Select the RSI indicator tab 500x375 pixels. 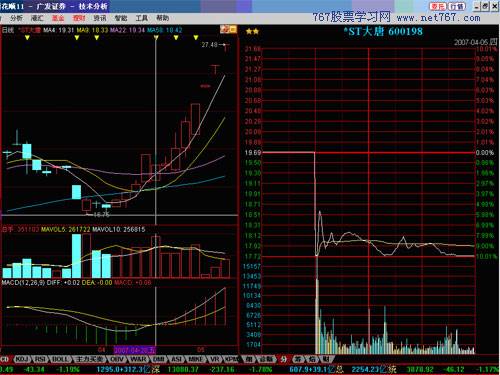[x=40, y=359]
